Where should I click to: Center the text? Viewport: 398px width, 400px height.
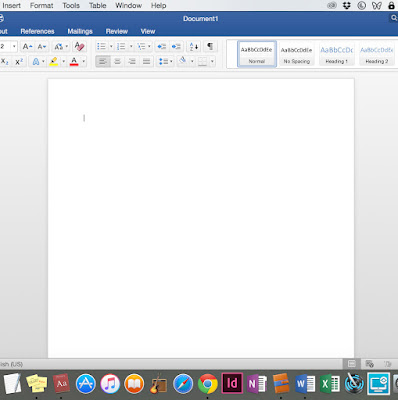click(117, 61)
